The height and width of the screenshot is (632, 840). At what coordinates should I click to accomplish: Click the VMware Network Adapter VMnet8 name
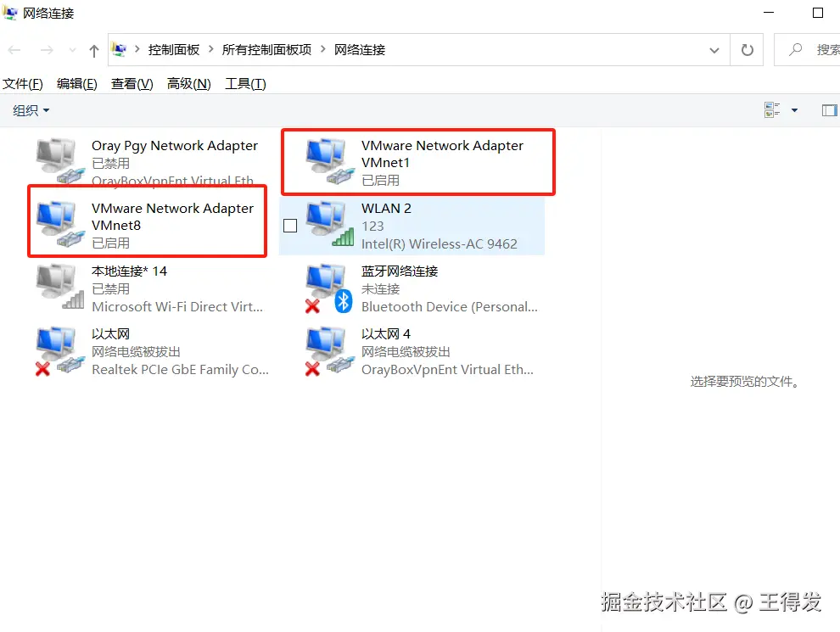172,216
